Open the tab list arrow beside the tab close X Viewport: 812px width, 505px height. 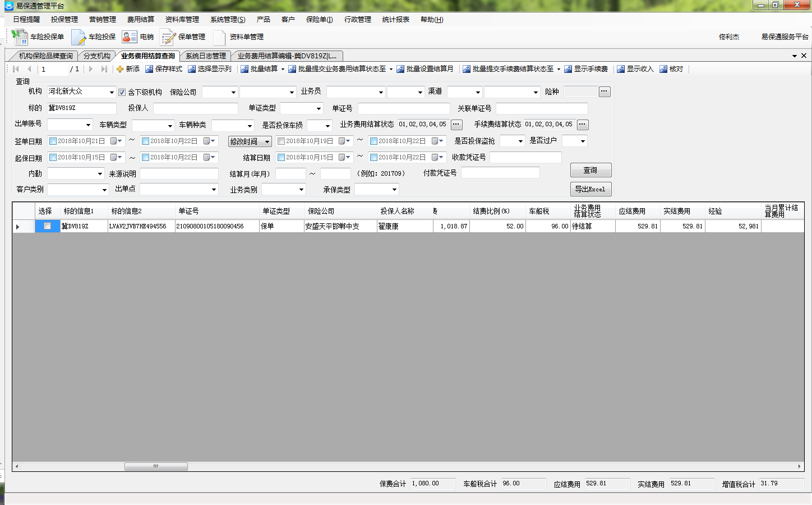point(795,56)
